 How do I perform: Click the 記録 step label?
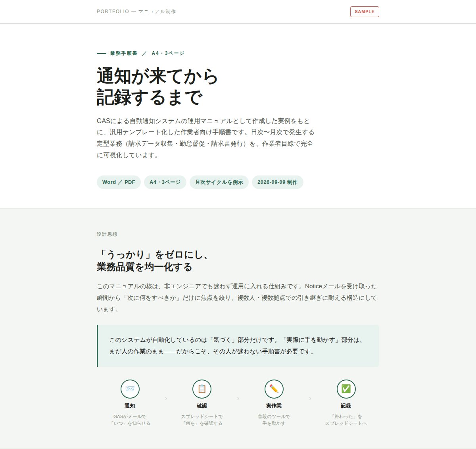pyautogui.click(x=346, y=406)
